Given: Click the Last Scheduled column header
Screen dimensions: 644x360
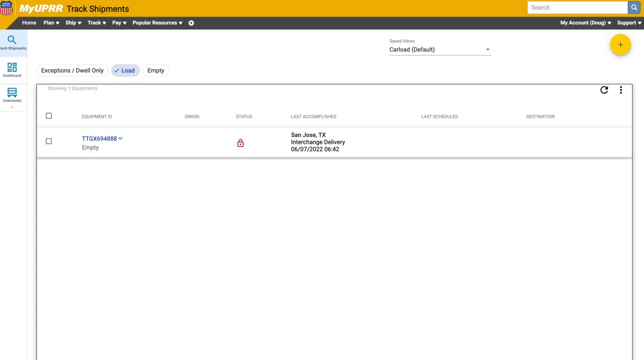Looking at the screenshot, I should point(440,117).
